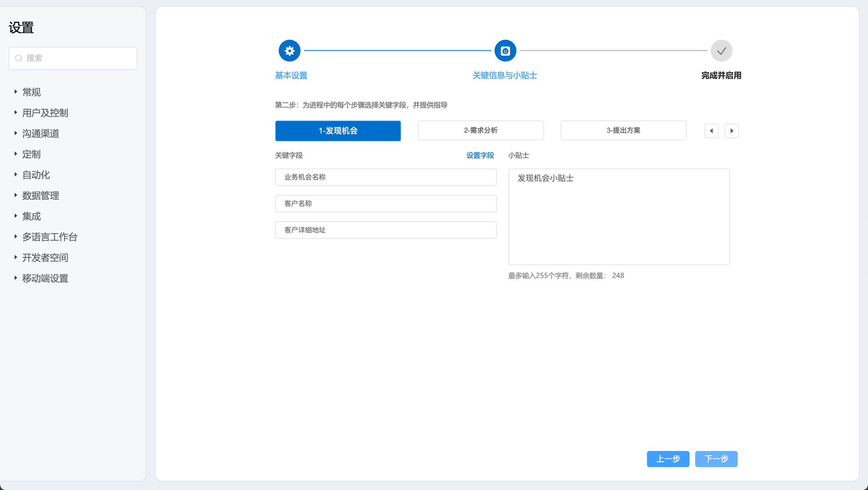Click the gear icon for 基本设置 step
The height and width of the screenshot is (490, 868).
click(x=289, y=51)
